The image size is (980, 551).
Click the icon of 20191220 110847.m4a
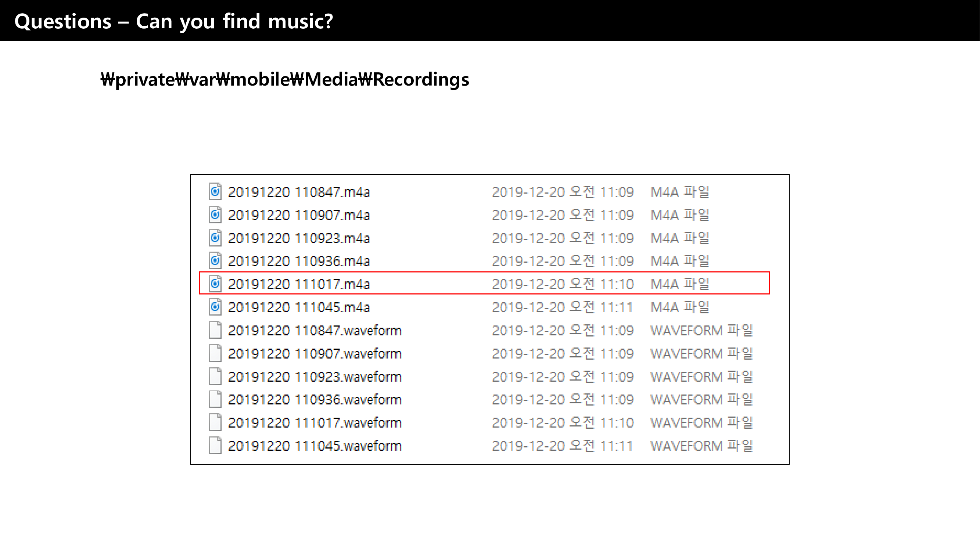[x=215, y=192]
